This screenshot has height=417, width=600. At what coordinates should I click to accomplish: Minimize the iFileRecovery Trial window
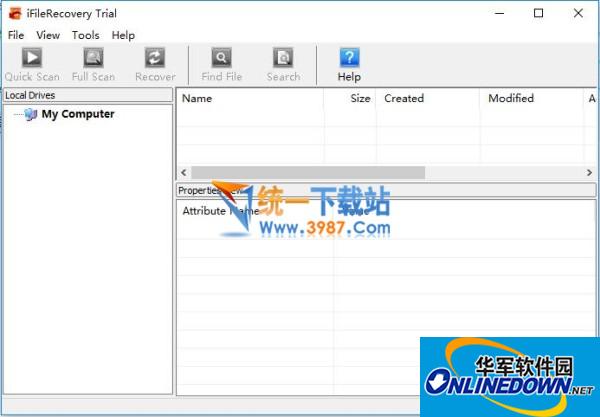[499, 13]
